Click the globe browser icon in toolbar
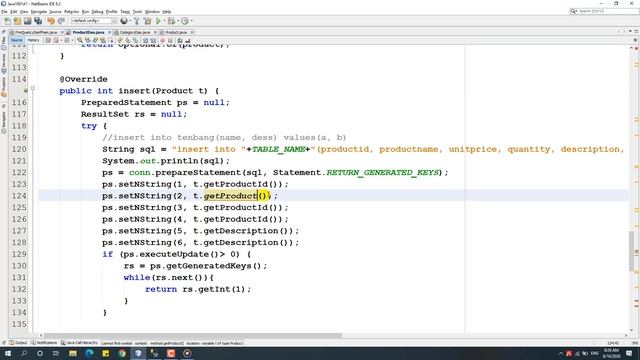 point(124,21)
